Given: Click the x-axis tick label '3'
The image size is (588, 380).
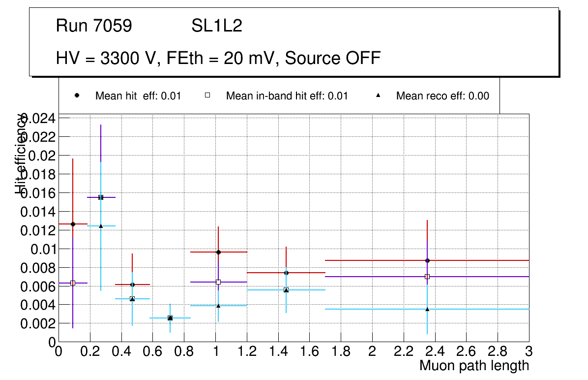Looking at the screenshot, I should pyautogui.click(x=529, y=351).
